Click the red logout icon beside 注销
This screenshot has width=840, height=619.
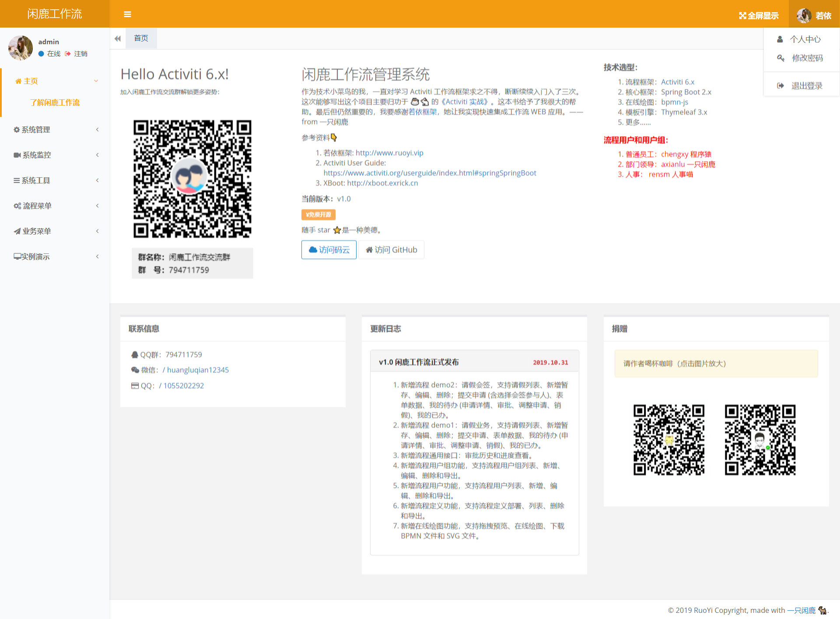(x=68, y=54)
